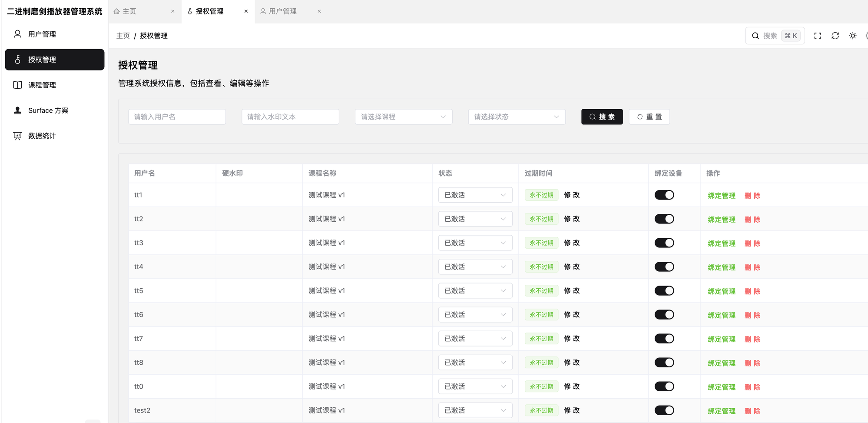Switch to the 用户管理 tab

tap(282, 11)
